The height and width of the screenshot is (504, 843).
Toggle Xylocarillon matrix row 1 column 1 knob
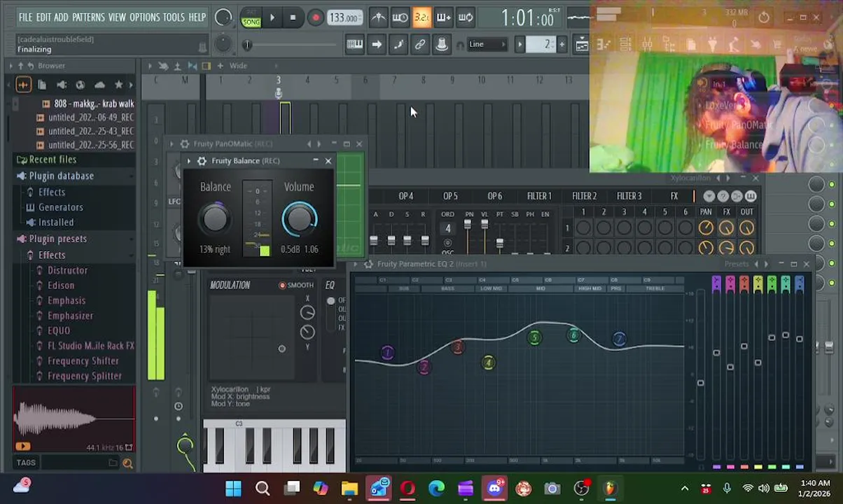[583, 227]
